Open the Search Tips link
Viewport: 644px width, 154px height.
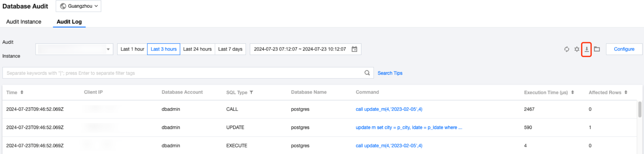pos(390,73)
